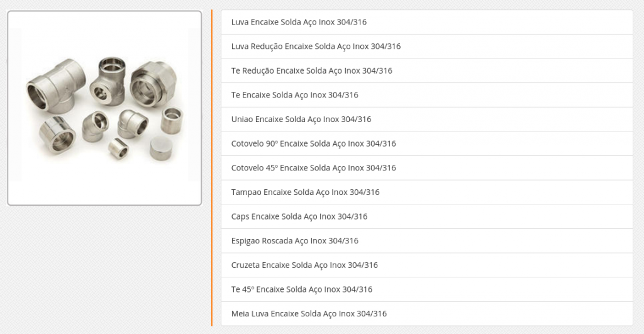Open Luva Encaixe Solda Aço Inox link
Screen dimensions: 644x334
click(x=299, y=22)
